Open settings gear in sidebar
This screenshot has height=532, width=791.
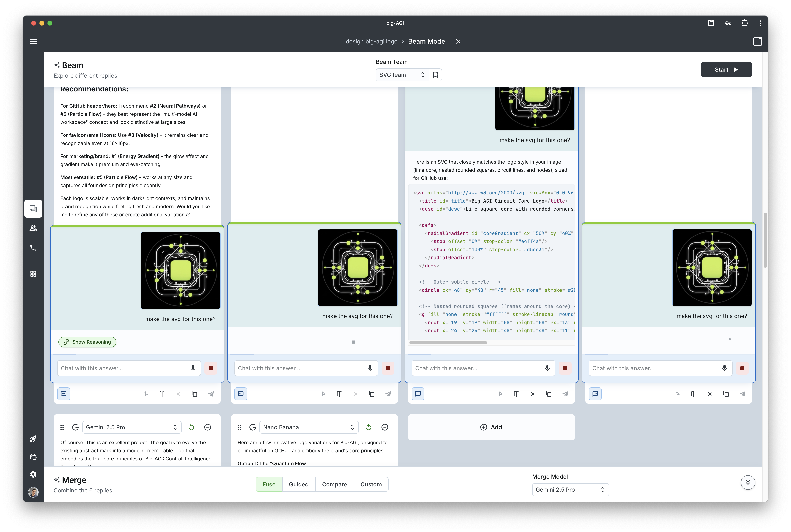tap(33, 474)
